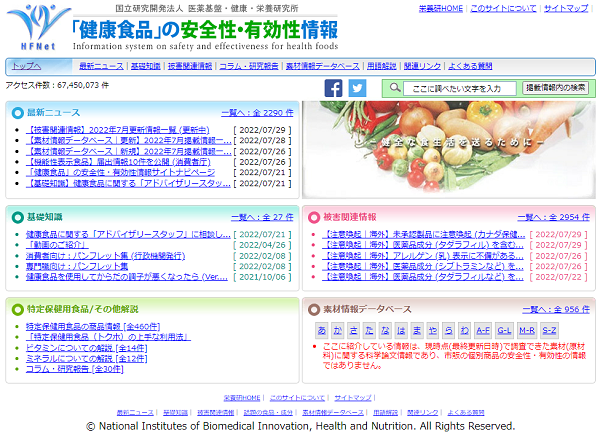600x432 pixels.
Task: Open 関連リンク in the navigation bar
Action: point(422,66)
